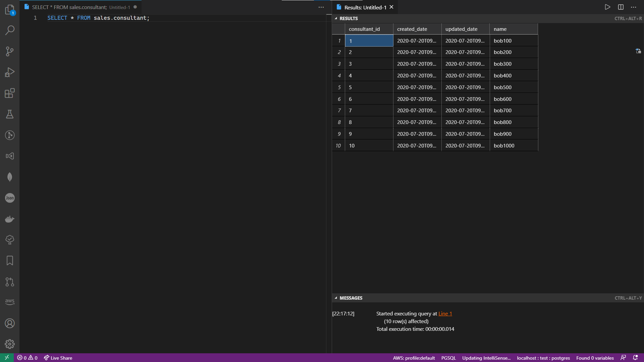The height and width of the screenshot is (362, 644).
Task: Follow the Line 1 link in messages
Action: click(445, 314)
